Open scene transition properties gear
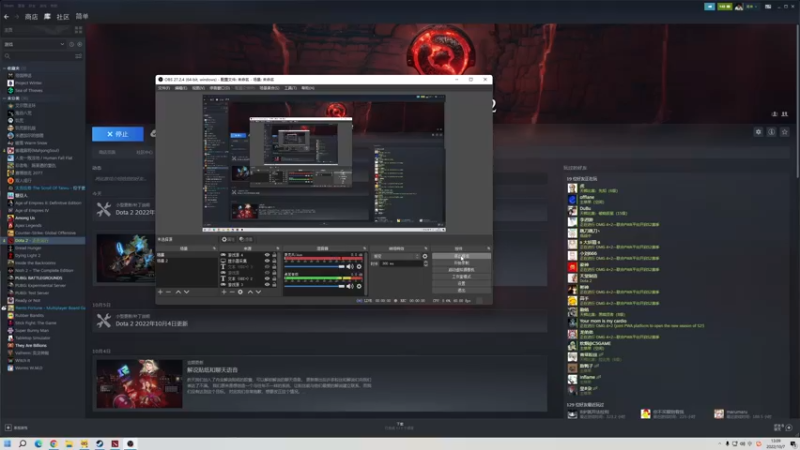Image resolution: width=800 pixels, height=450 pixels. [424, 256]
